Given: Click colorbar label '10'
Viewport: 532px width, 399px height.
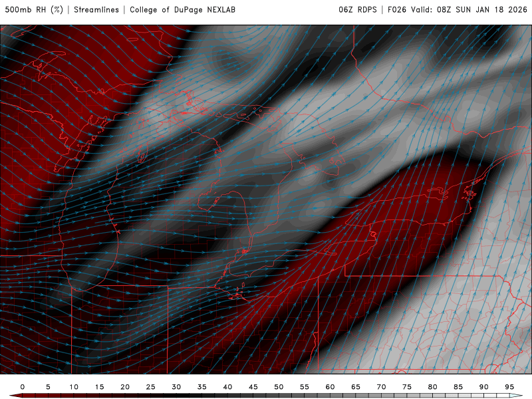Looking at the screenshot, I should [x=74, y=387].
